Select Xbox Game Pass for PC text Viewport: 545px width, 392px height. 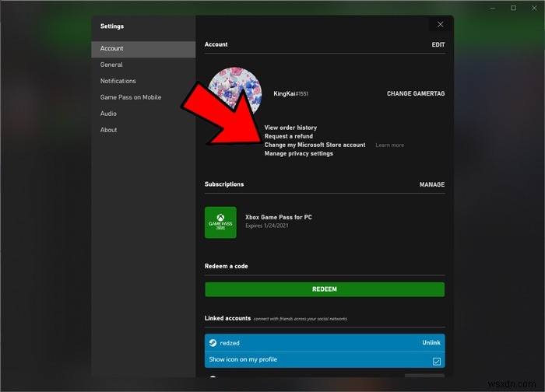coord(279,217)
